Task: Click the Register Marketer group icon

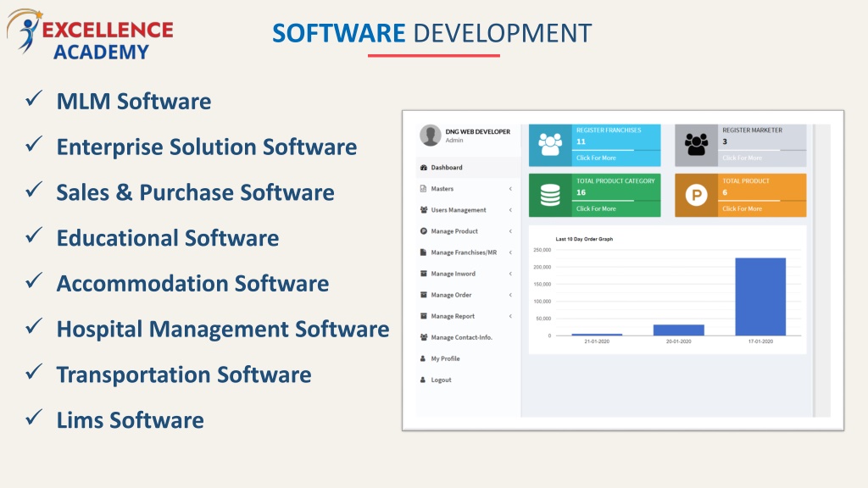Action: tap(696, 145)
